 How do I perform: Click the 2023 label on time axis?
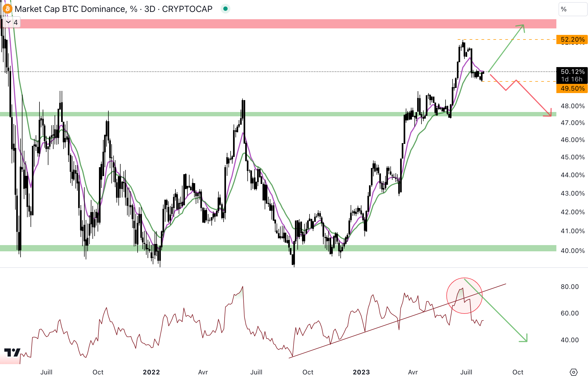point(361,372)
